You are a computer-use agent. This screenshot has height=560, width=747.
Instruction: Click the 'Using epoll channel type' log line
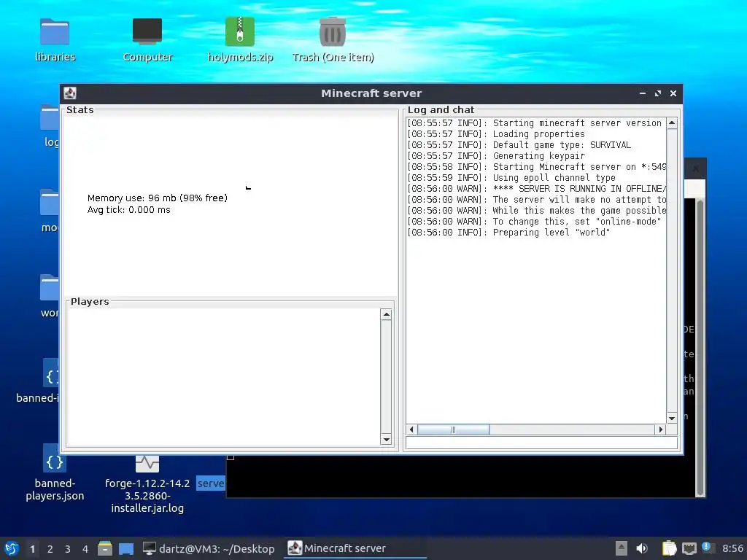pyautogui.click(x=511, y=178)
